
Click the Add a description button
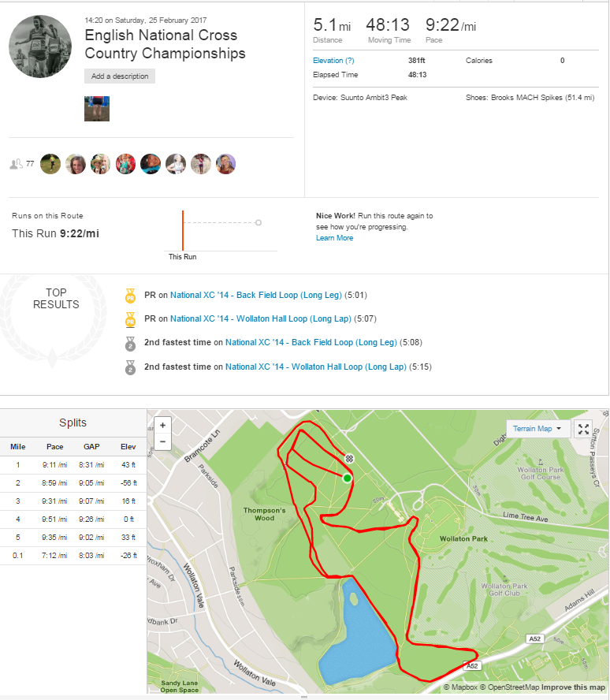pos(120,76)
